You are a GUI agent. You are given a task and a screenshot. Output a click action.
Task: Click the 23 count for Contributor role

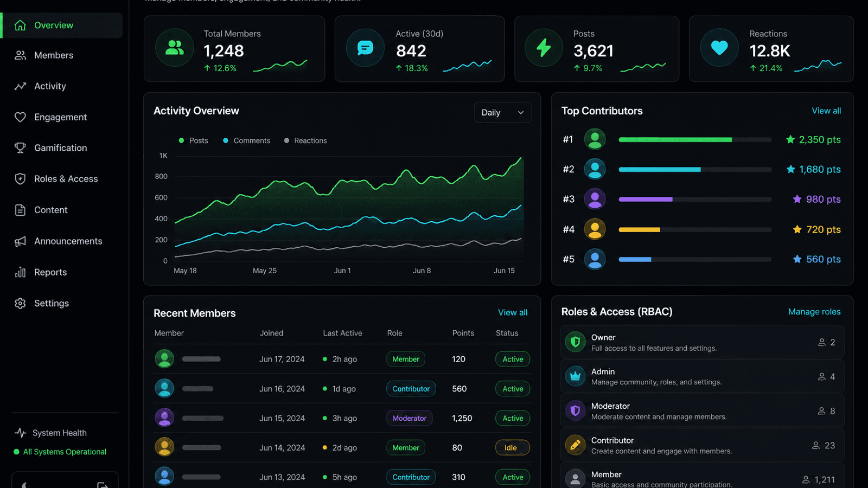[829, 445]
